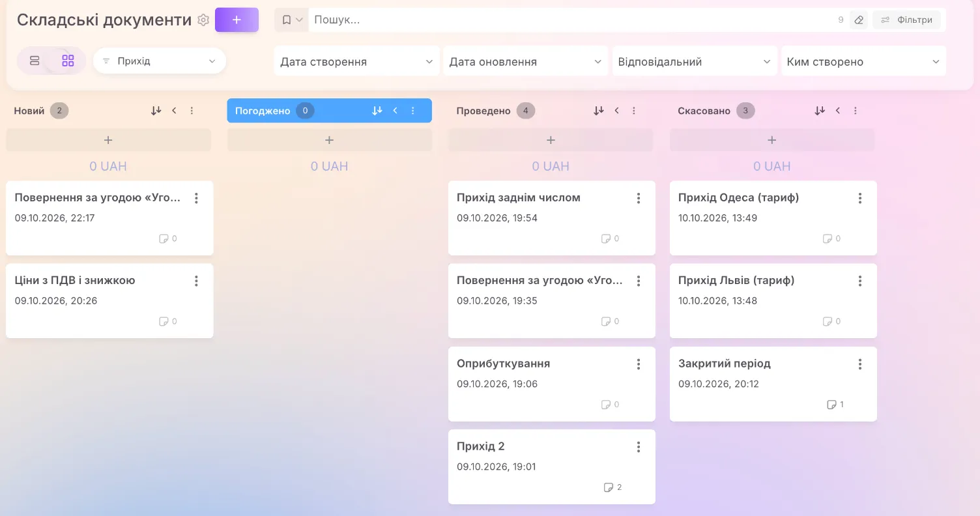Open menu for Прихід заднім числом card
The height and width of the screenshot is (516, 980).
pyautogui.click(x=639, y=198)
